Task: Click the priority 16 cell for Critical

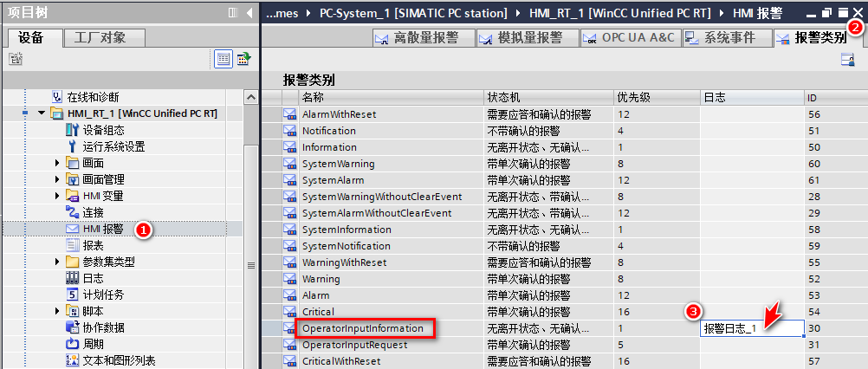Action: (x=657, y=312)
